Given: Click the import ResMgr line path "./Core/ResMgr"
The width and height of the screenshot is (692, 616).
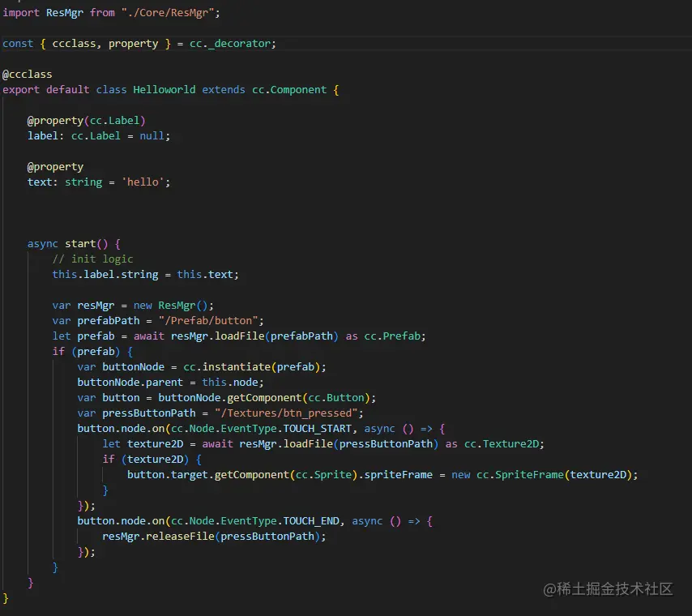Looking at the screenshot, I should click(x=168, y=12).
